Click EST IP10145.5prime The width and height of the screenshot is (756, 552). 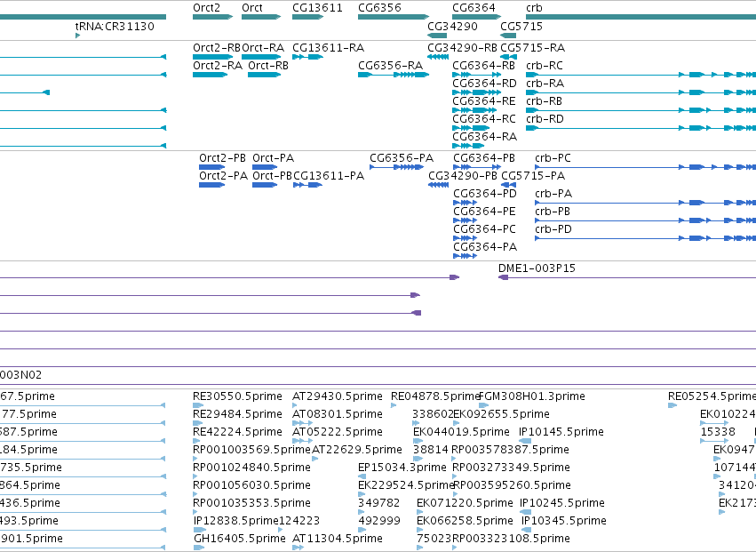(561, 432)
